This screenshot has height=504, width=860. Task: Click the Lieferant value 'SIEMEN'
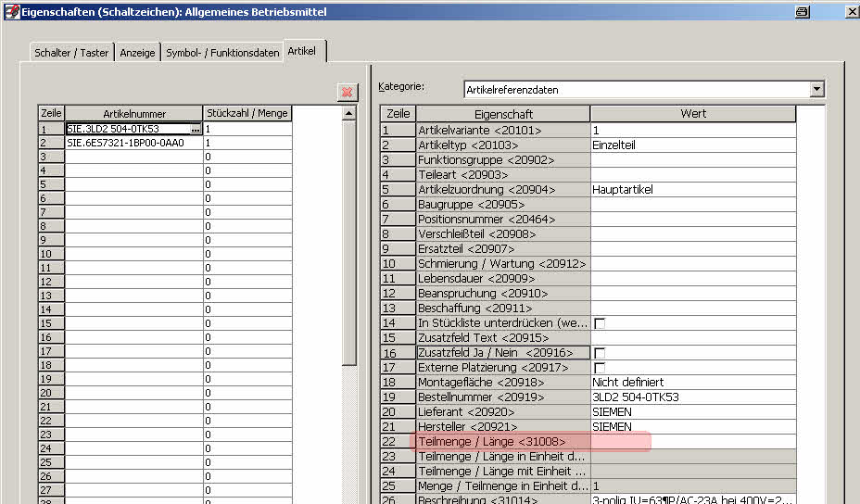click(x=693, y=411)
